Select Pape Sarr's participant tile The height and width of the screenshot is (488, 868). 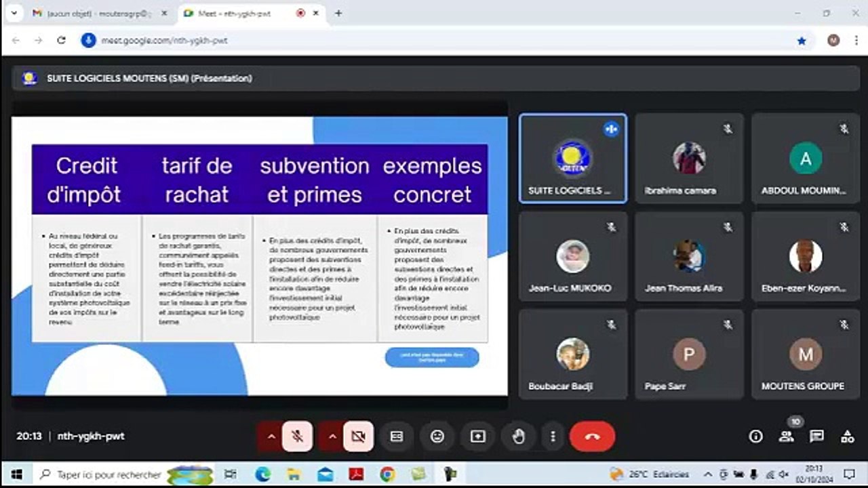coord(689,354)
